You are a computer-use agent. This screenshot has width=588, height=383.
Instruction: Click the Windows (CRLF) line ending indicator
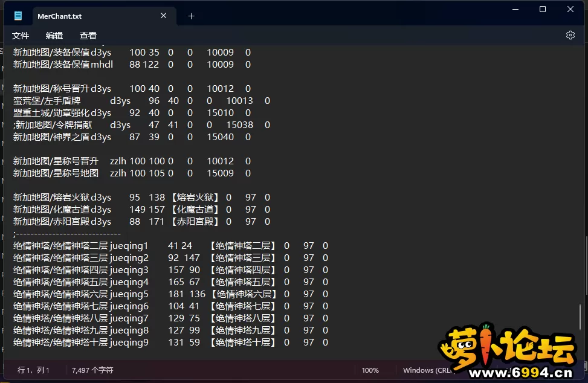pos(428,370)
